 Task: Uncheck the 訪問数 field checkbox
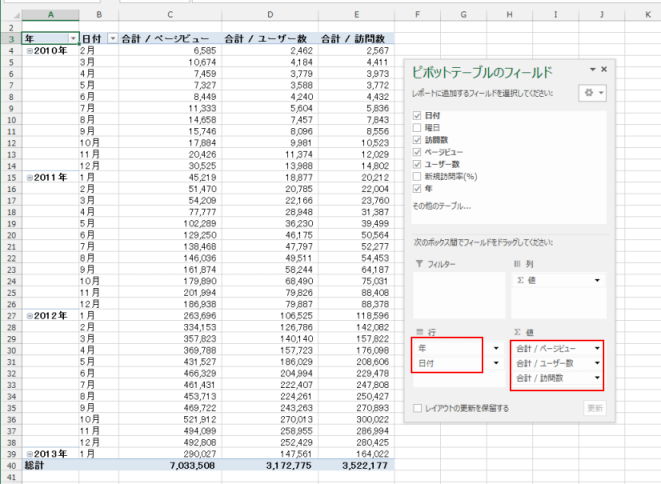pyautogui.click(x=417, y=141)
